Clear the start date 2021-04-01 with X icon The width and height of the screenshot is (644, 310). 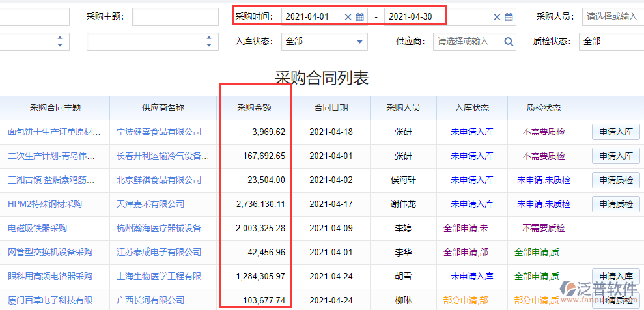click(348, 17)
